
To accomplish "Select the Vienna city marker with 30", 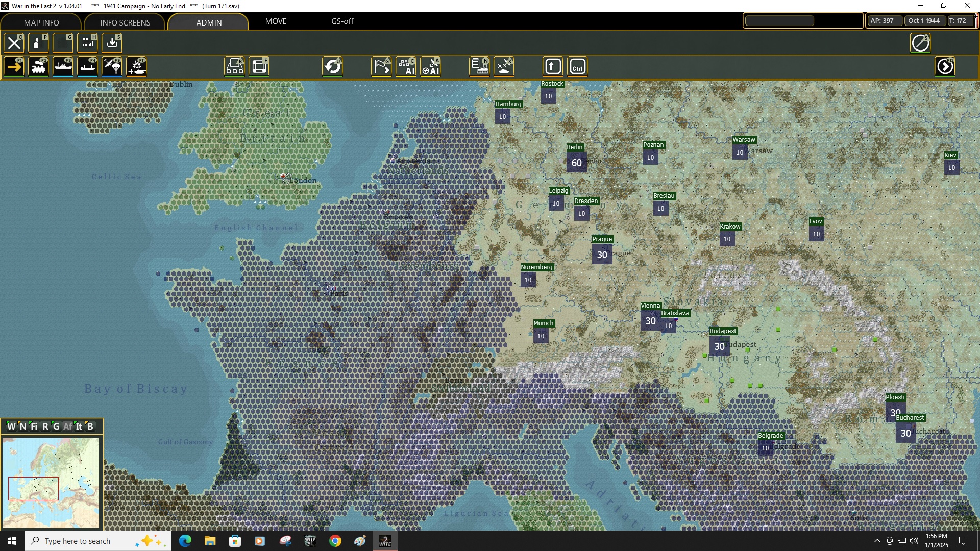I will pyautogui.click(x=650, y=321).
